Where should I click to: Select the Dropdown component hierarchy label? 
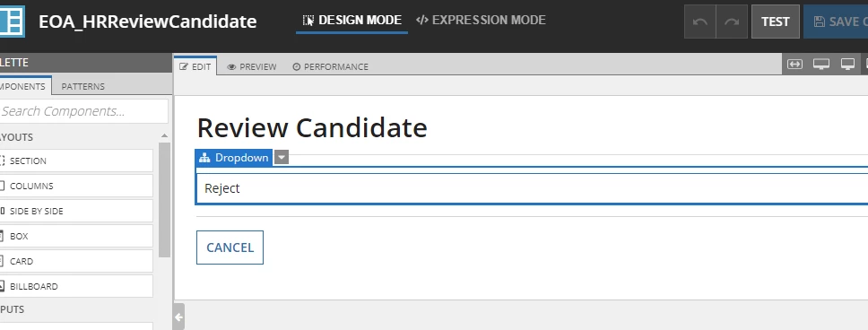click(x=234, y=158)
